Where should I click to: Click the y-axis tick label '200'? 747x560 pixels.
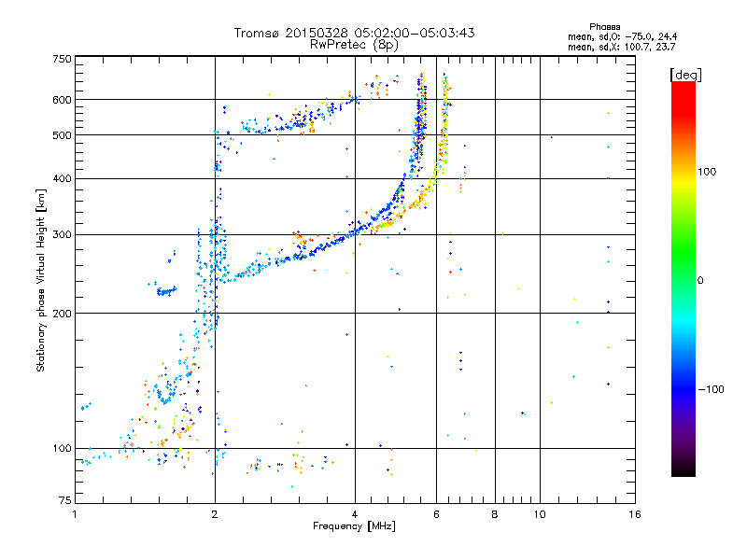pyautogui.click(x=62, y=314)
